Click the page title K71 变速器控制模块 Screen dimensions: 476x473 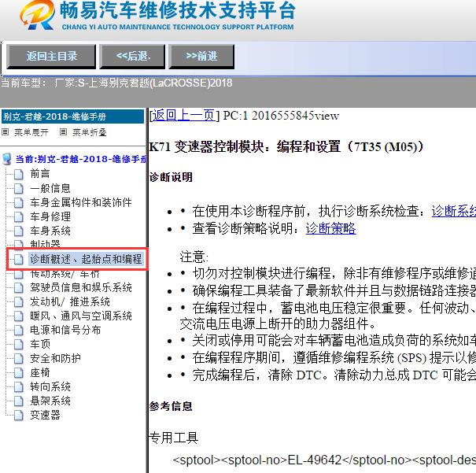tap(286, 147)
